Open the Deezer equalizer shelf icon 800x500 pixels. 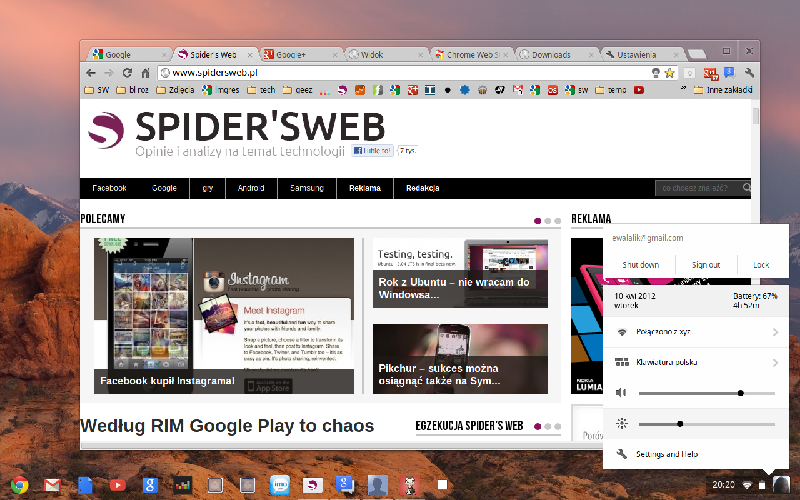[x=182, y=485]
